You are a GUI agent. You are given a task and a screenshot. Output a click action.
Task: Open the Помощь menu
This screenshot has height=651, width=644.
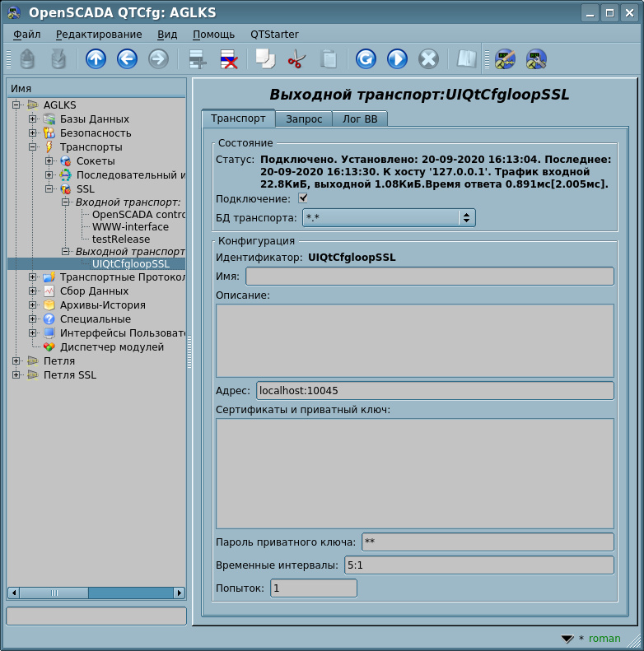(x=213, y=35)
